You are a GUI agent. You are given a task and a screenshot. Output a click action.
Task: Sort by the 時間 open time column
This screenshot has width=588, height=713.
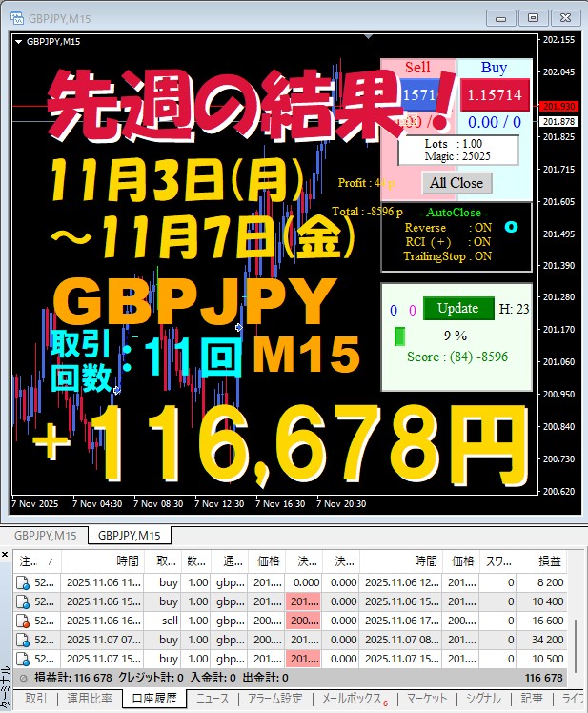(103, 561)
